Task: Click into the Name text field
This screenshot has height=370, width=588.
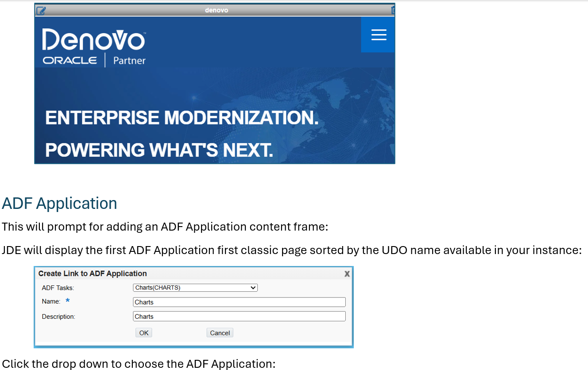Action: coord(239,302)
